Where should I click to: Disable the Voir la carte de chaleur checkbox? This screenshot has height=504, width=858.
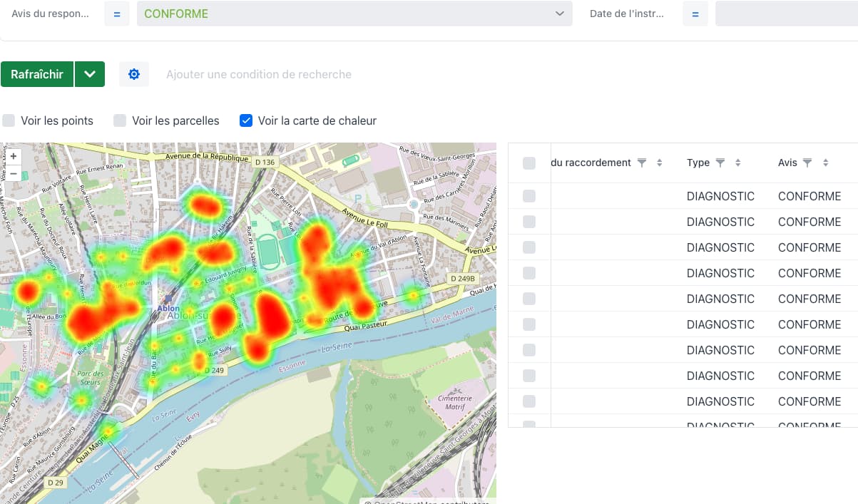(245, 120)
